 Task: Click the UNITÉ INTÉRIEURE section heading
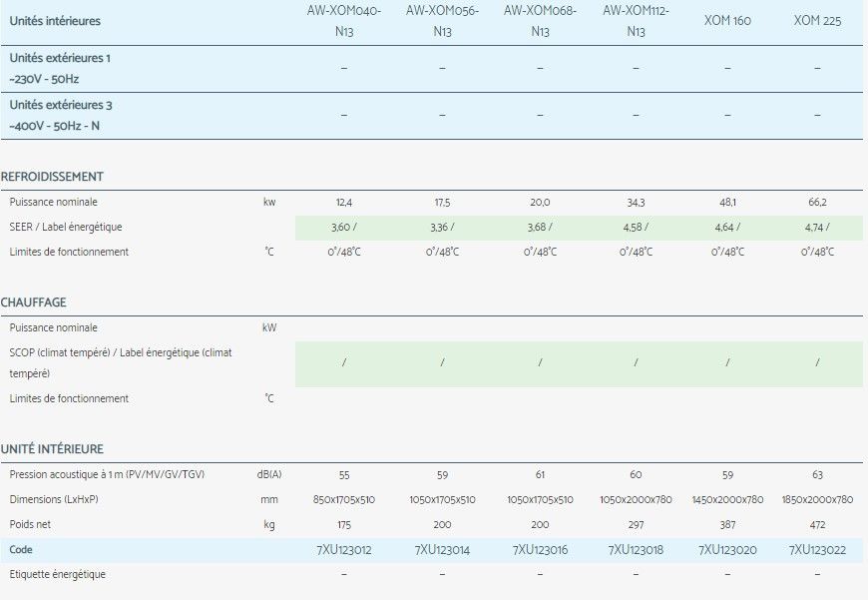click(52, 450)
